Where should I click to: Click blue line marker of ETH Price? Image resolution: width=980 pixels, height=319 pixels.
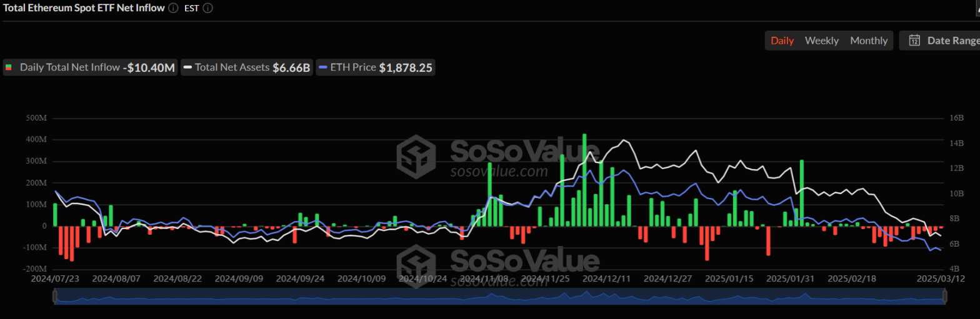(322, 67)
